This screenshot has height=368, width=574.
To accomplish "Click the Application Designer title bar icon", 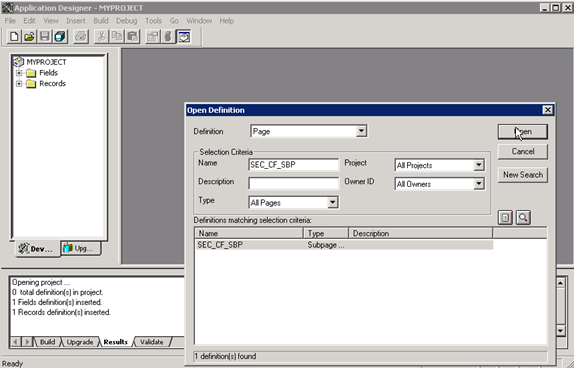I will pos(7,8).
